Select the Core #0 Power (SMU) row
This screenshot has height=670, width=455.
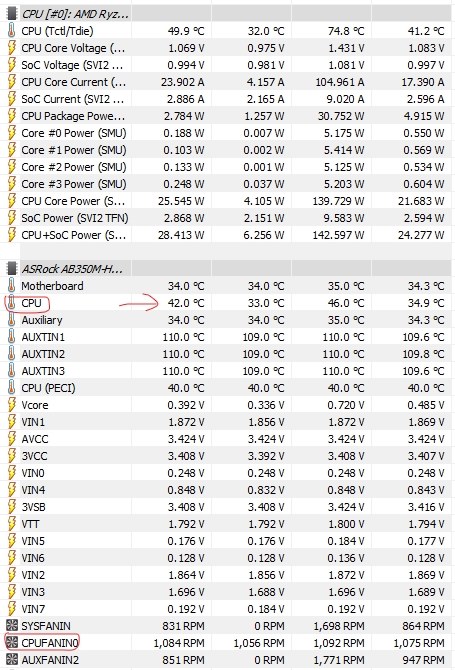click(x=227, y=133)
